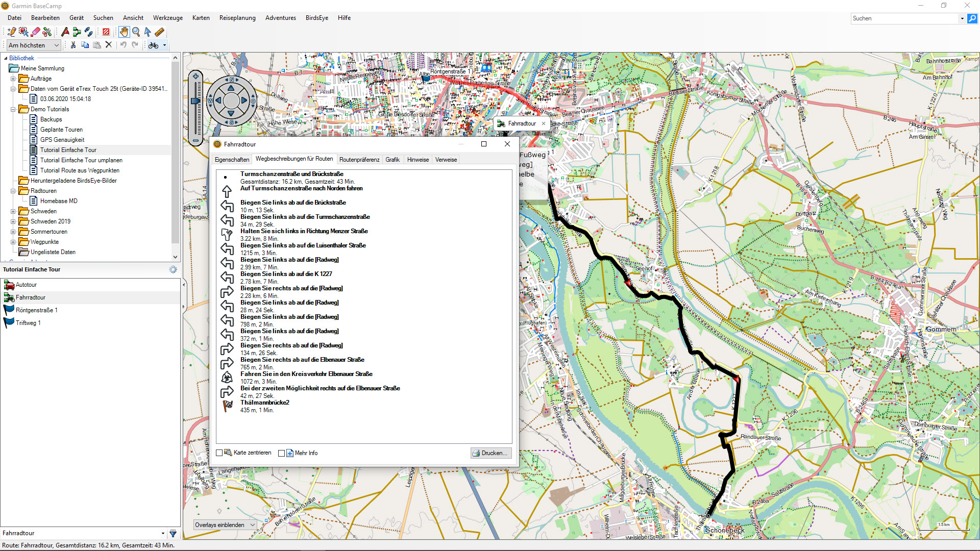Activate the hand pan tool
Image resolution: width=980 pixels, height=551 pixels.
124,32
